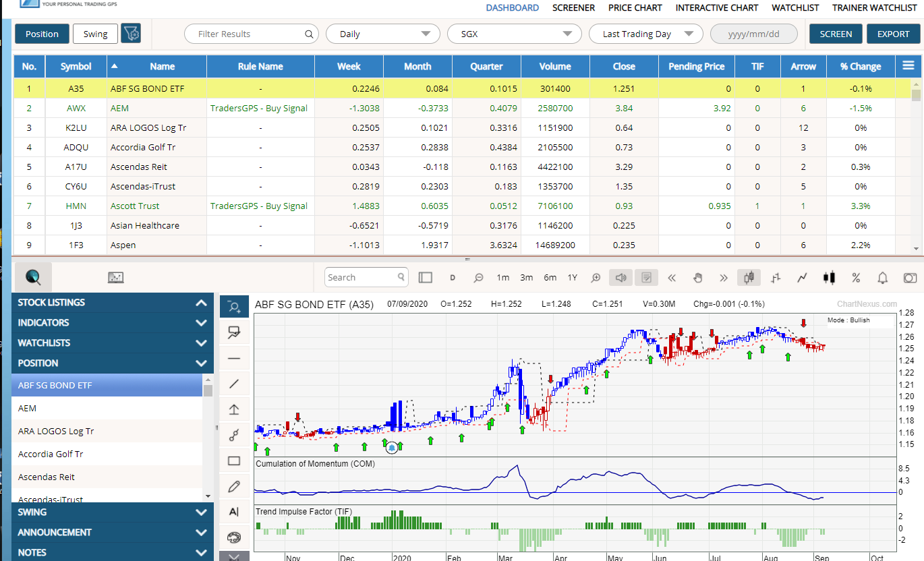The height and width of the screenshot is (561, 924).
Task: Click the chart Search box
Action: 367,277
